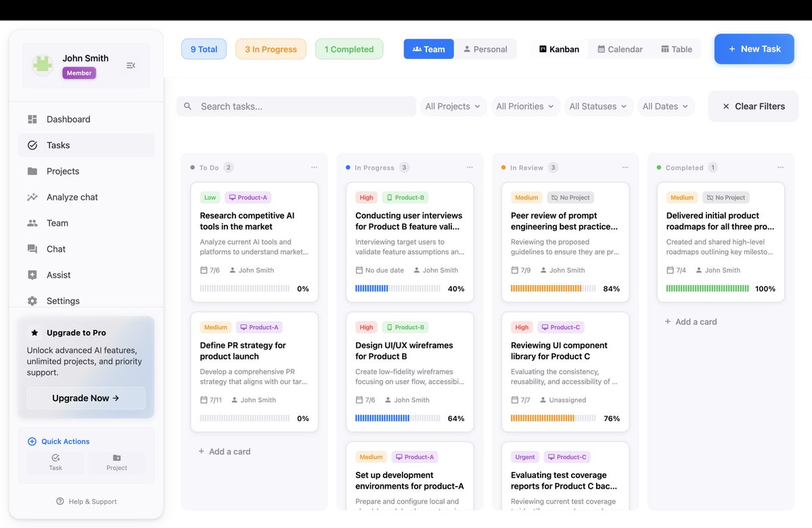Open the Define PR strategy card

point(254,372)
